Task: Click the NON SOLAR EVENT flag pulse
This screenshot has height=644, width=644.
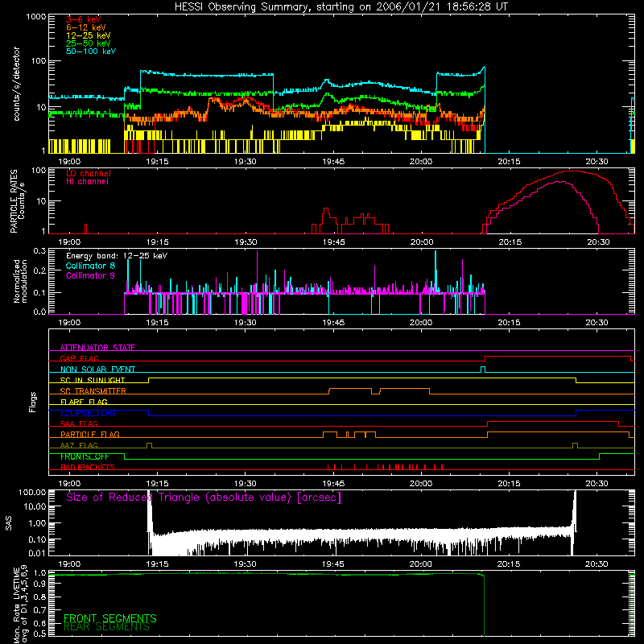Action: click(483, 369)
